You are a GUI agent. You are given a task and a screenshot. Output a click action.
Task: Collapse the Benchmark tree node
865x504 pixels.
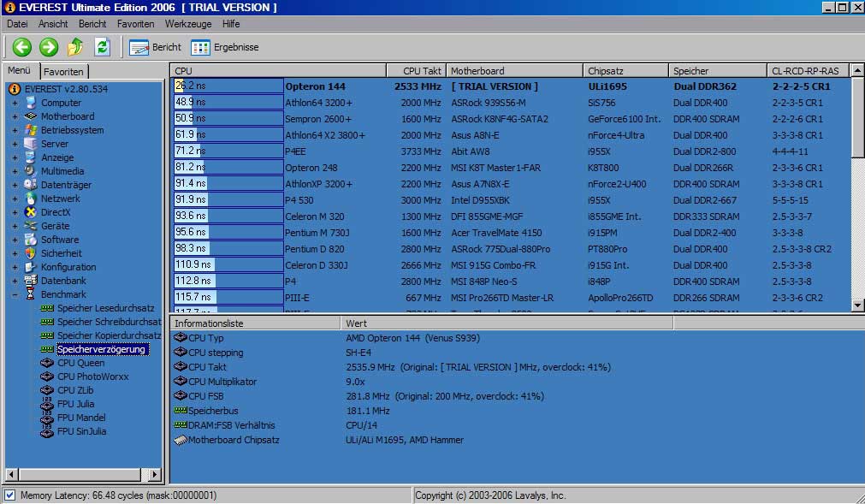15,294
